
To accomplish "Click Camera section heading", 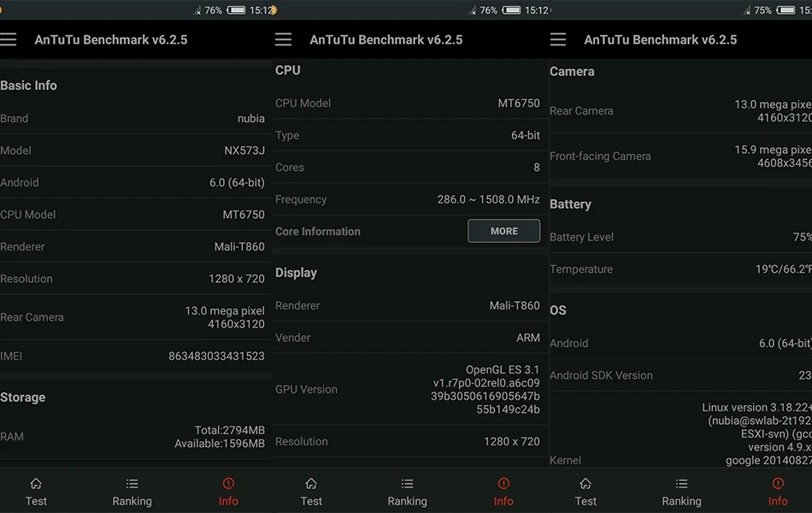I will [572, 72].
